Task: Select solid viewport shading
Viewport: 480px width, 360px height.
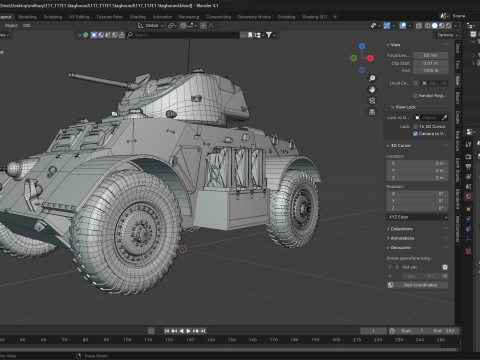Action: (x=435, y=26)
